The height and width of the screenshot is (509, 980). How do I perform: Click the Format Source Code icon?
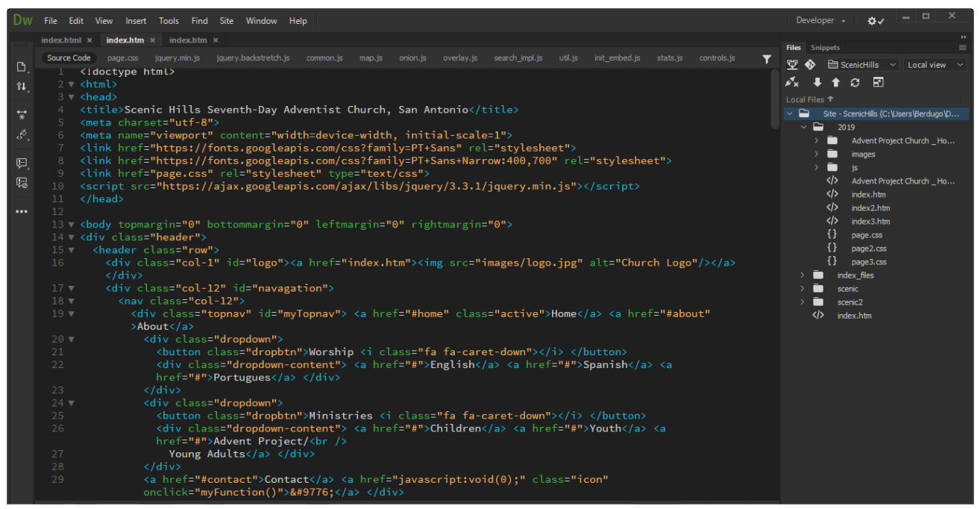pyautogui.click(x=21, y=135)
